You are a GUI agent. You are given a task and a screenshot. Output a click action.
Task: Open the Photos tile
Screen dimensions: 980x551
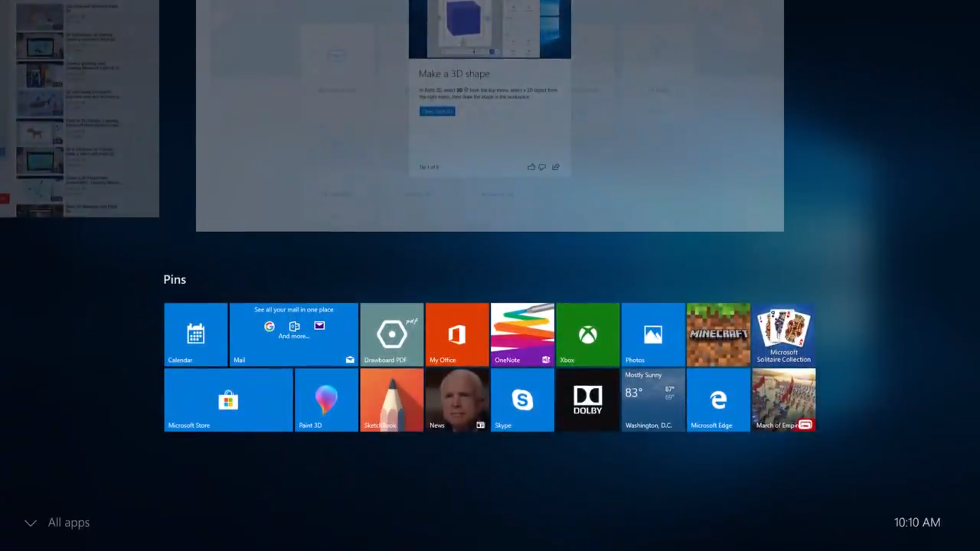click(x=653, y=335)
